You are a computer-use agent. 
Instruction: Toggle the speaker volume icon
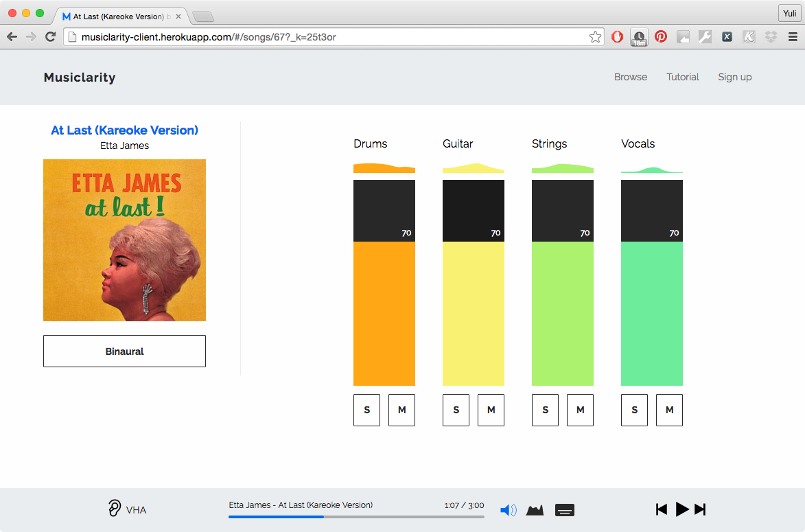tap(509, 510)
